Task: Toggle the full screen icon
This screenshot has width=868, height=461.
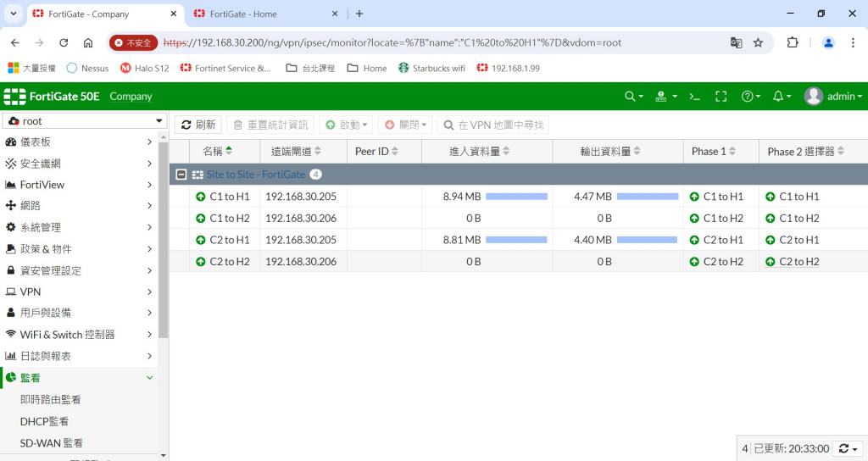Action: point(721,97)
